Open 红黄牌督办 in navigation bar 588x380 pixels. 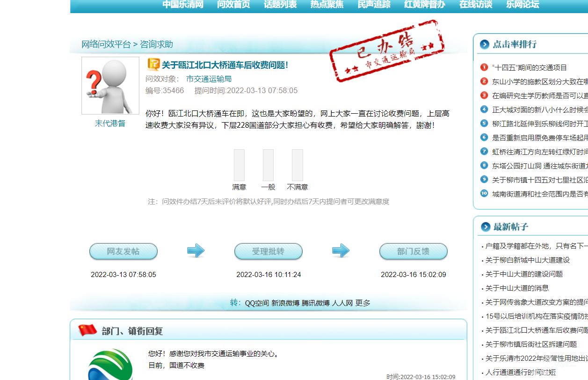click(x=425, y=5)
